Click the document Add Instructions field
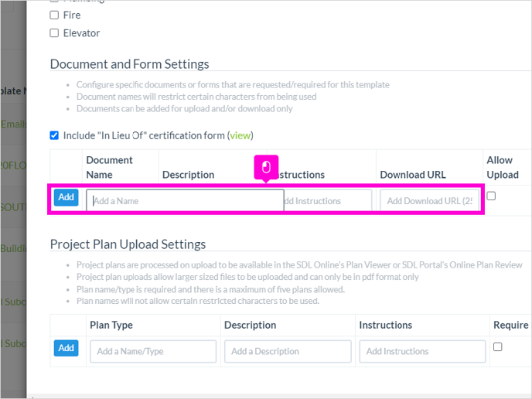 (x=328, y=201)
